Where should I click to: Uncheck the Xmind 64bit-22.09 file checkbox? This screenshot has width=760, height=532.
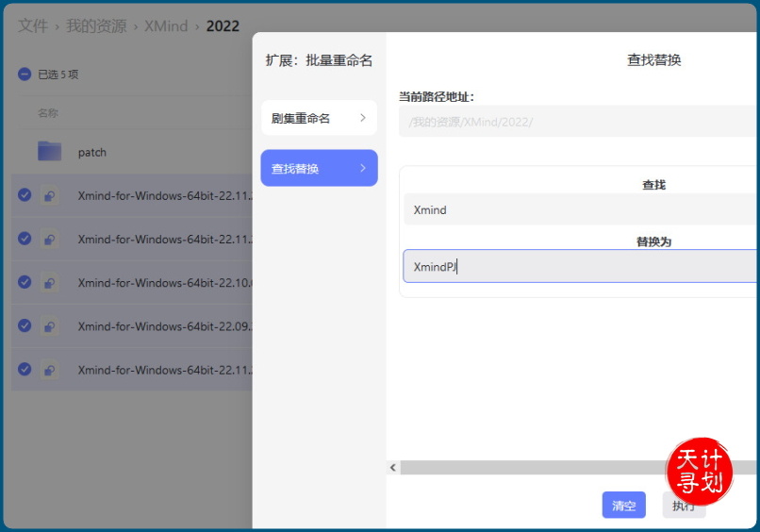click(x=25, y=325)
